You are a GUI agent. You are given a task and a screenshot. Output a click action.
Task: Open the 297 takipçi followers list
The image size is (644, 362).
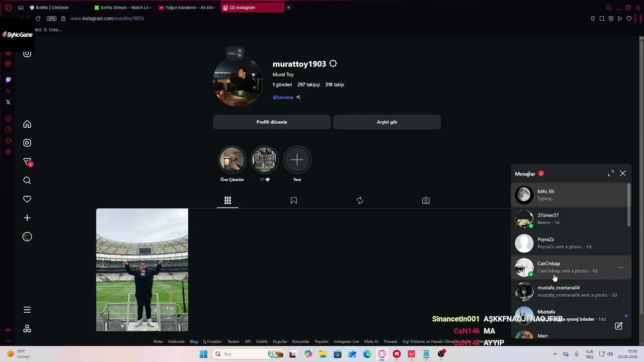308,84
